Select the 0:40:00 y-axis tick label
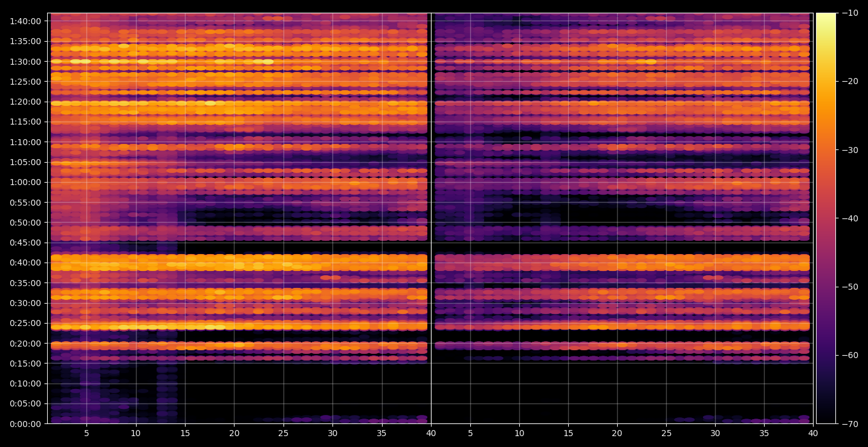Viewport: 868px width, 447px height. pyautogui.click(x=25, y=263)
